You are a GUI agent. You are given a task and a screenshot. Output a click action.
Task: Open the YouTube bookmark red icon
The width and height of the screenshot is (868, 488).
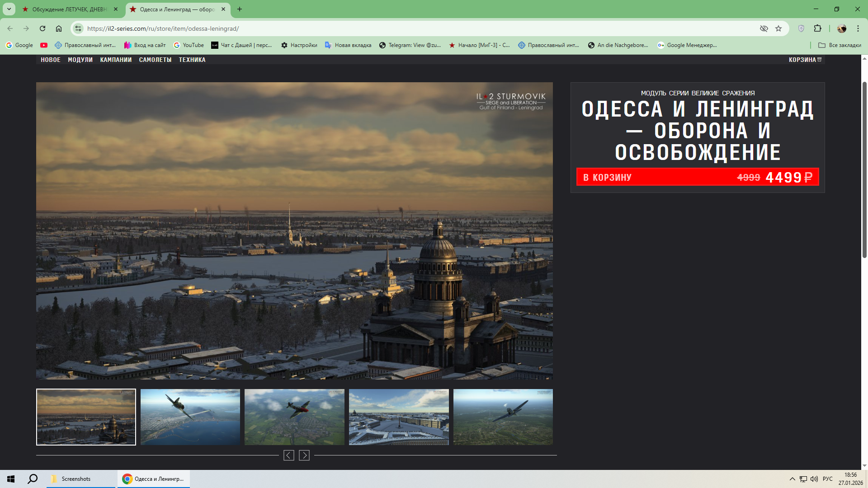[44, 45]
